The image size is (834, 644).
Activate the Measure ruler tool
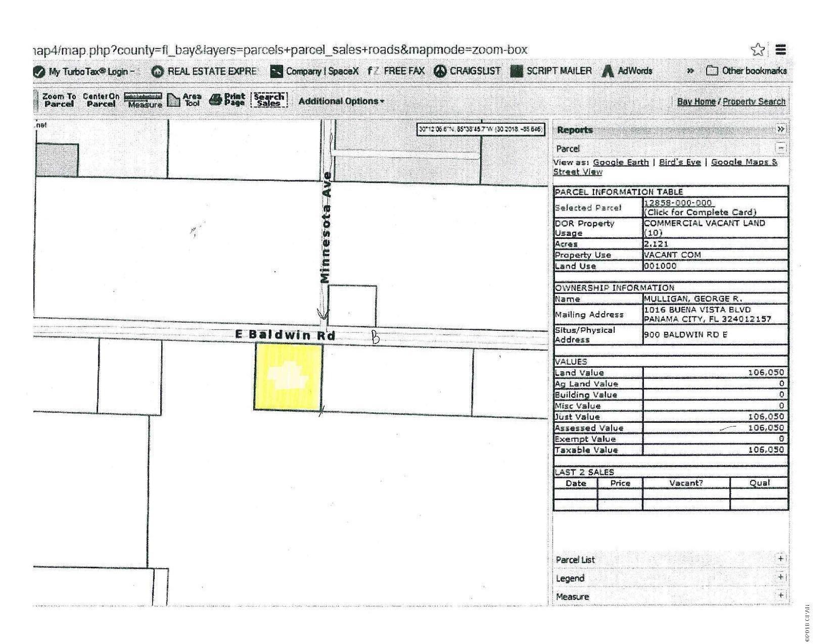point(143,97)
